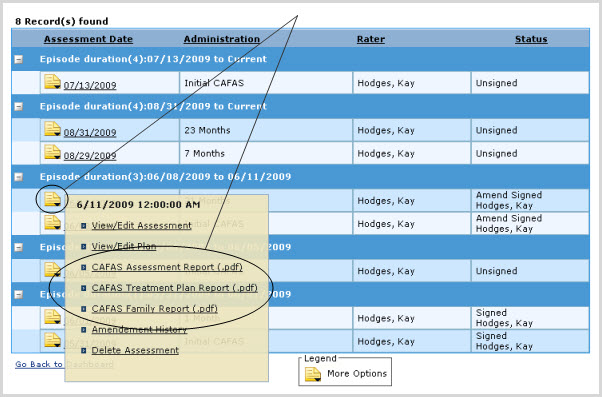The height and width of the screenshot is (397, 602).
Task: Sort by Rater column header
Action: tap(370, 39)
